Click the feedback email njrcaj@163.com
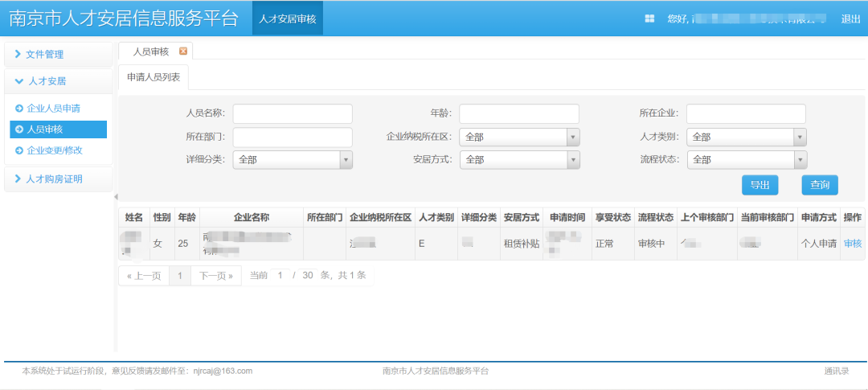The height and width of the screenshot is (390, 868). 223,371
